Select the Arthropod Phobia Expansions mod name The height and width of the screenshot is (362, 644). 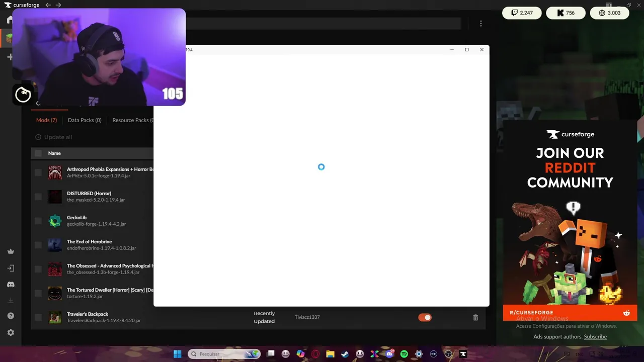pyautogui.click(x=110, y=169)
